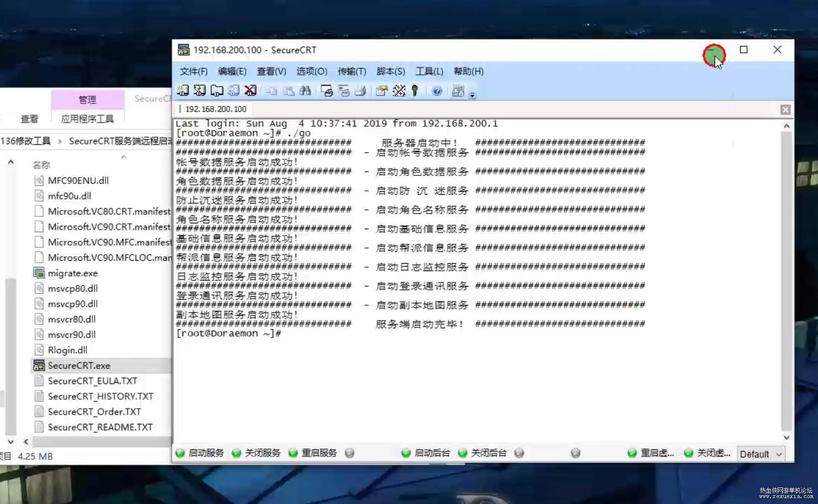Select msvcp80.dll in the file list
818x504 pixels.
(66, 288)
